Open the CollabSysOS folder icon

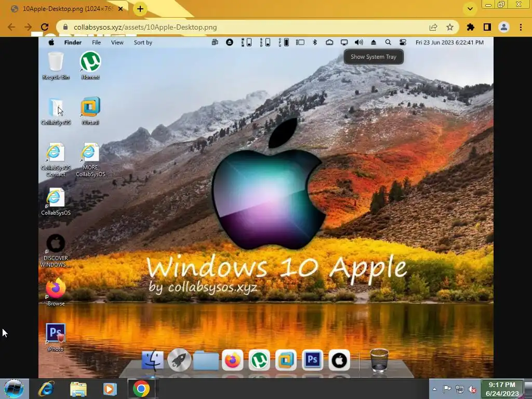pos(56,111)
